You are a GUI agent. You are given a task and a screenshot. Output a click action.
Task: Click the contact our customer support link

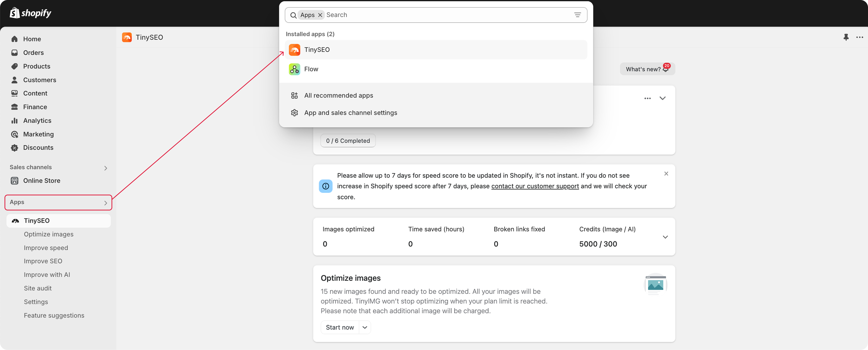pos(535,186)
